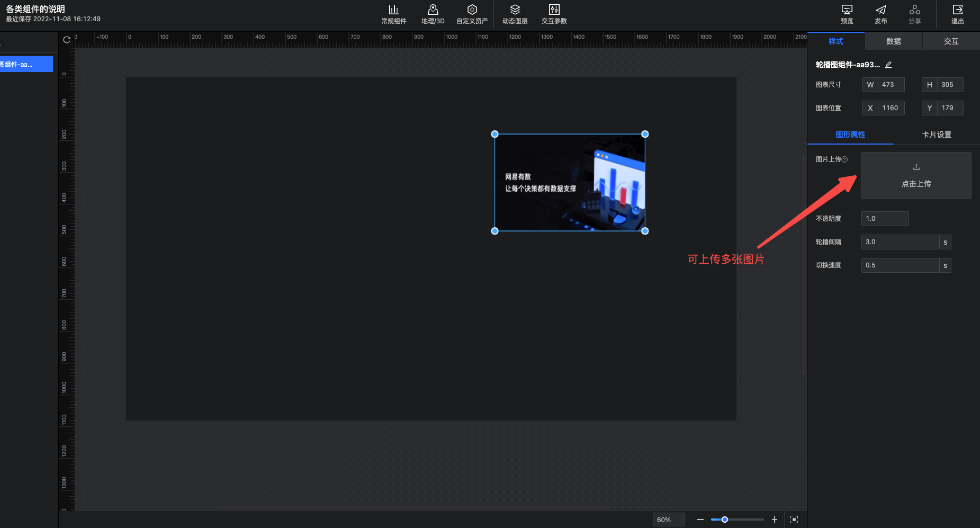The height and width of the screenshot is (528, 980).
Task: Open the 卡片设置 card settings tab
Action: coord(936,135)
